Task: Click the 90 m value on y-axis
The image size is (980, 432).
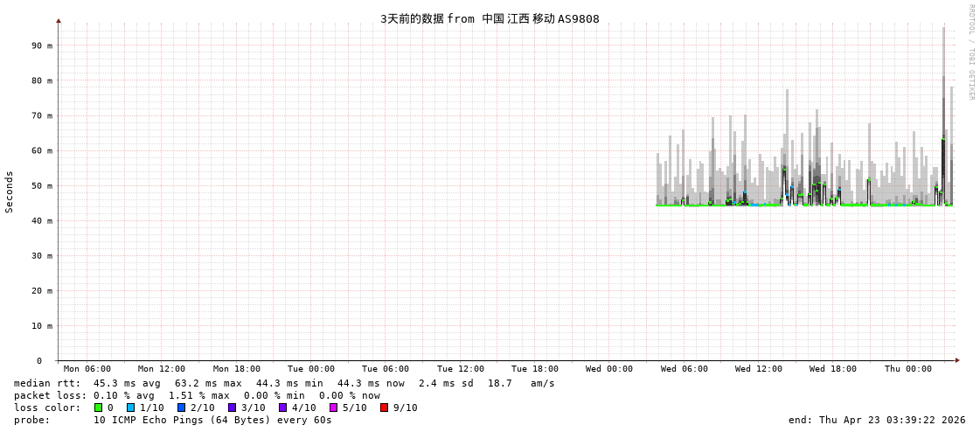Action: pos(42,45)
